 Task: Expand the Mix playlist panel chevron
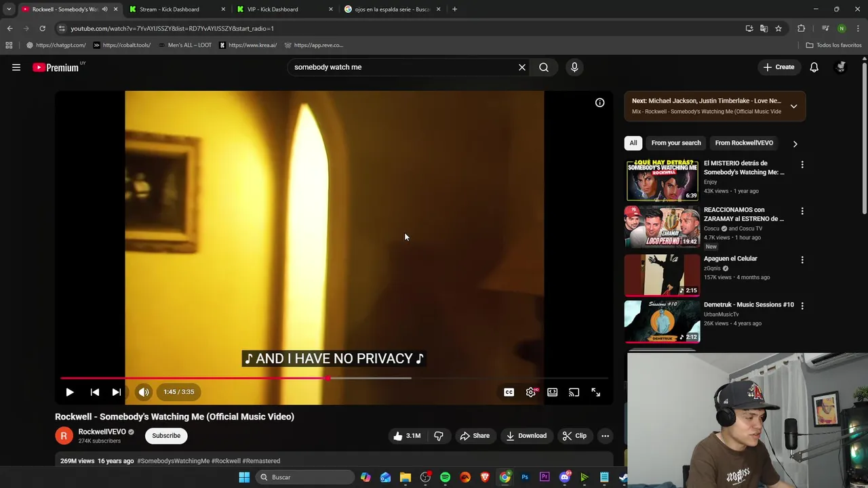click(793, 106)
